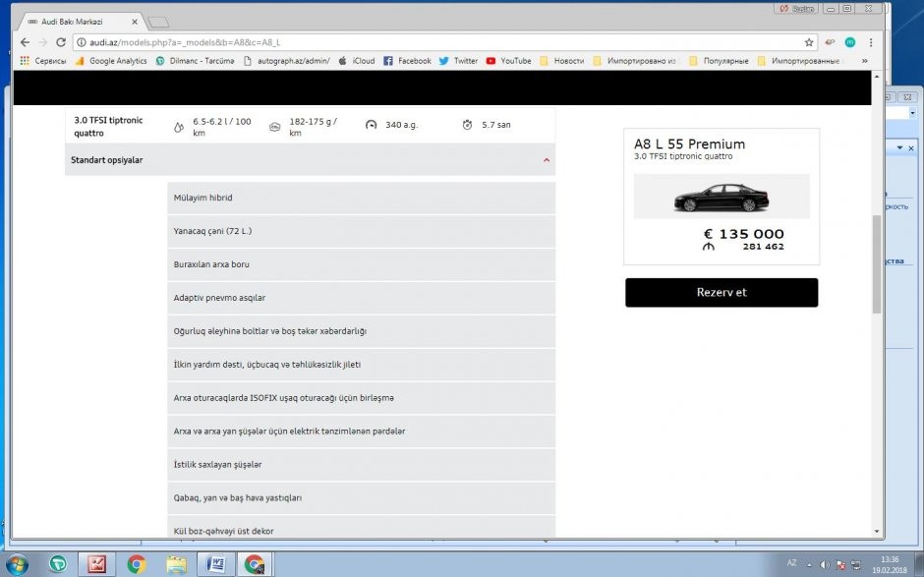Open the Twitter bookmark
The image size is (924, 577).
point(458,61)
